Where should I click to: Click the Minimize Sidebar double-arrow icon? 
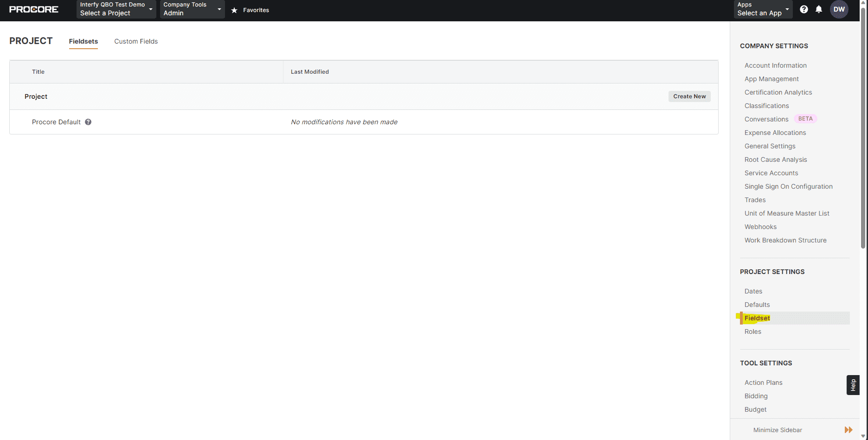(849, 429)
